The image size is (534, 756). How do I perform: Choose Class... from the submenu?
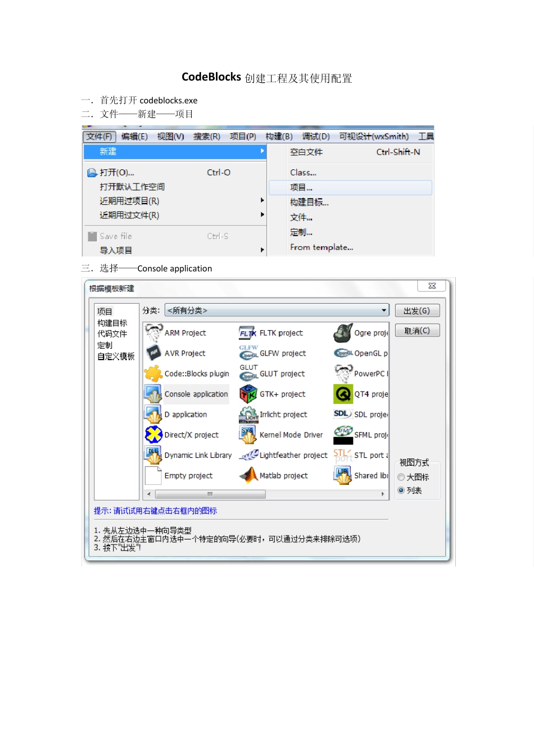[351, 173]
